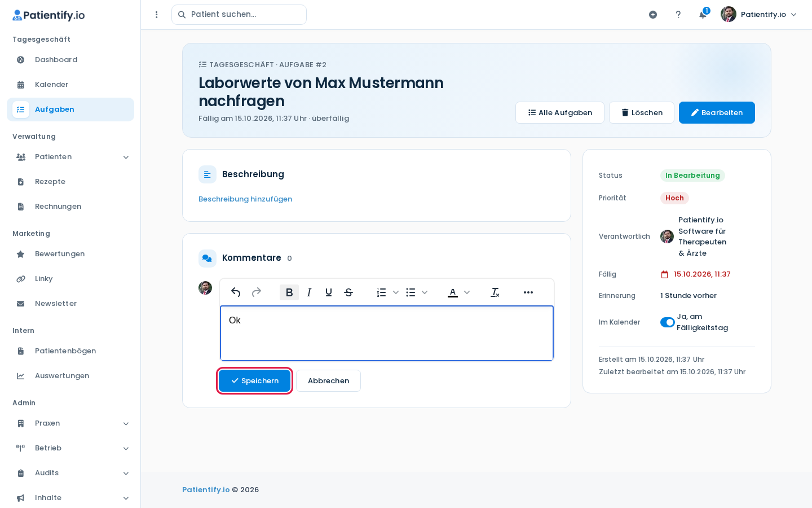Click the plus add icon in header
Viewport: 812px width, 508px height.
tap(653, 15)
